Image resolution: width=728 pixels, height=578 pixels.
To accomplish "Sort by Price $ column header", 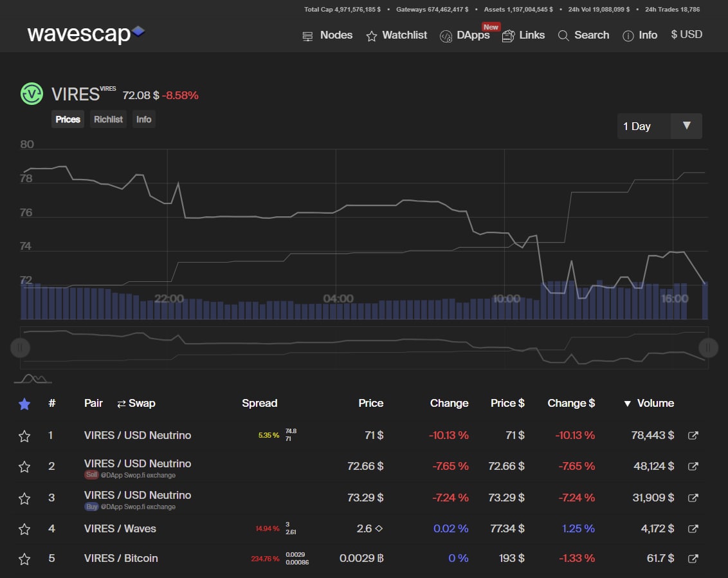I will (x=507, y=404).
